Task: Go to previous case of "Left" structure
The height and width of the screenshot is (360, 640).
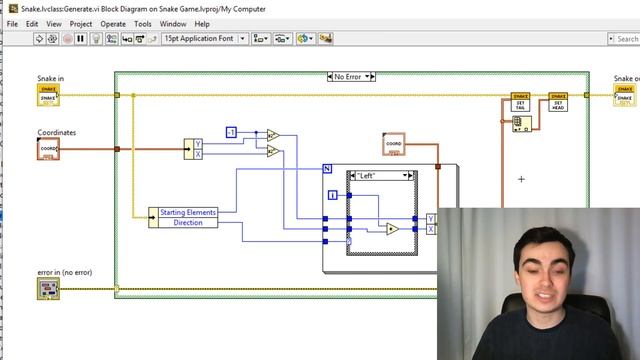Action: [x=353, y=176]
